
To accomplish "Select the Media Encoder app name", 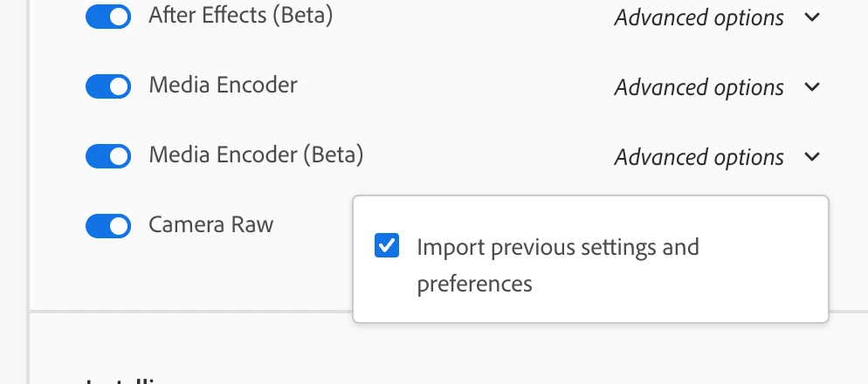I will click(x=223, y=86).
